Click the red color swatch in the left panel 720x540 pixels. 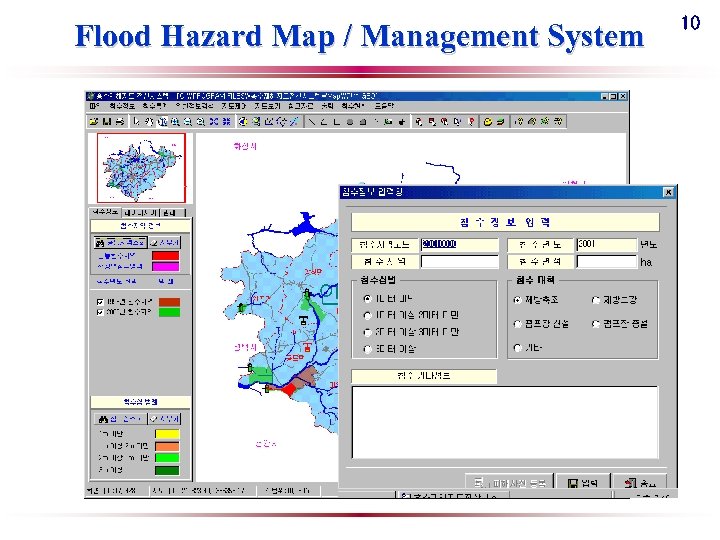(x=165, y=256)
